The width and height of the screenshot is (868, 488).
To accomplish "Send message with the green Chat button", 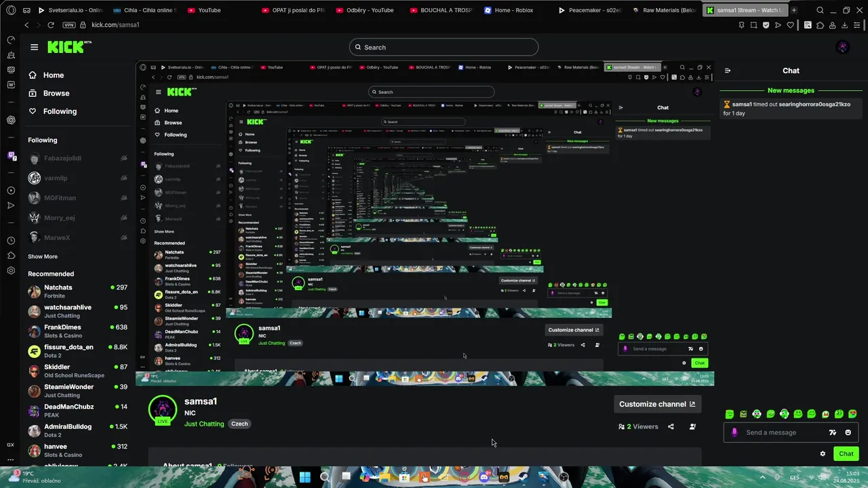I will (846, 454).
